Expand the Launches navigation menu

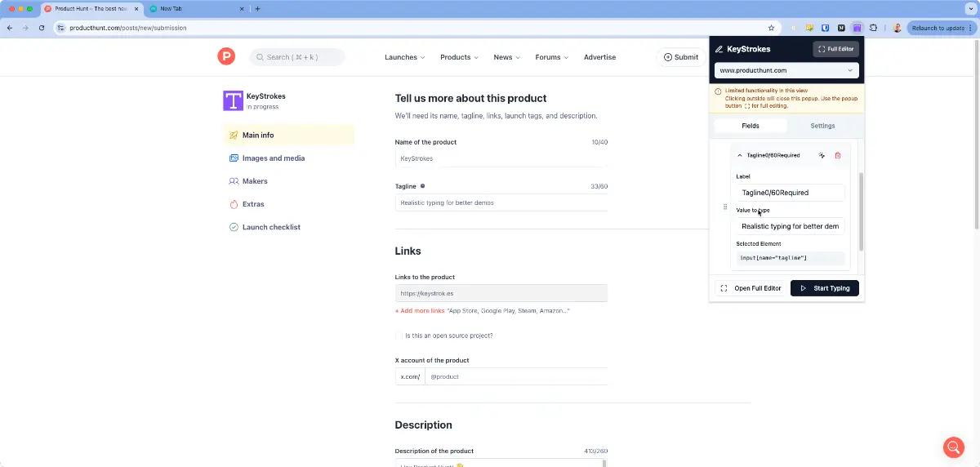(405, 57)
